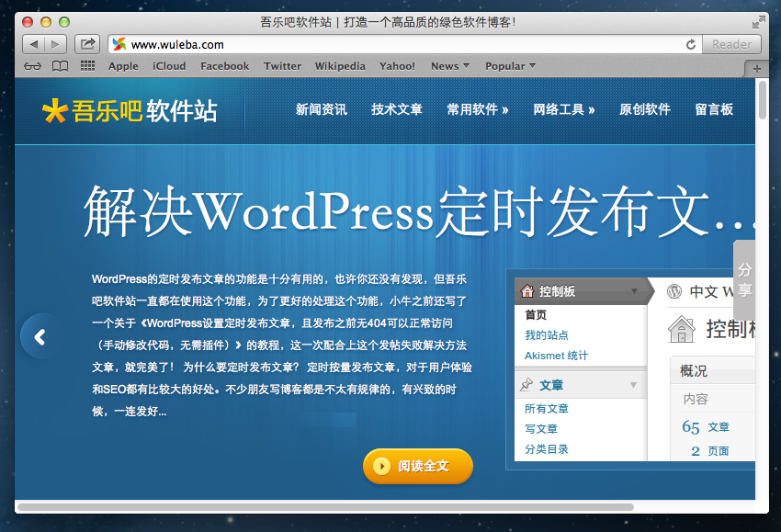Enter full screen with the corner arrows icon
The height and width of the screenshot is (532, 781).
(759, 22)
